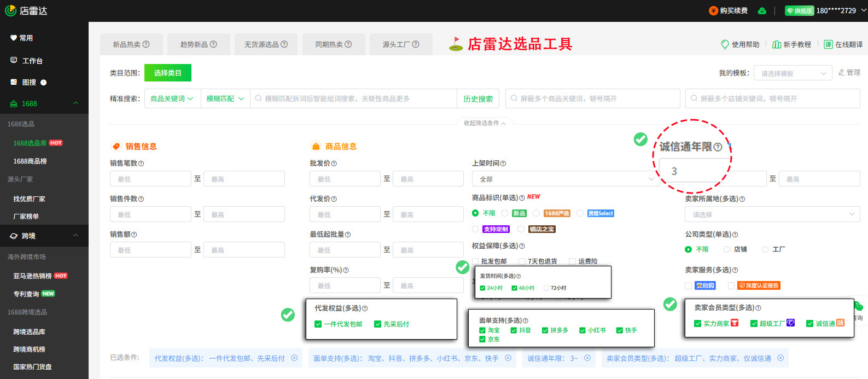
Task: Remove the 诚信通年限 selected condition tag
Action: point(587,358)
